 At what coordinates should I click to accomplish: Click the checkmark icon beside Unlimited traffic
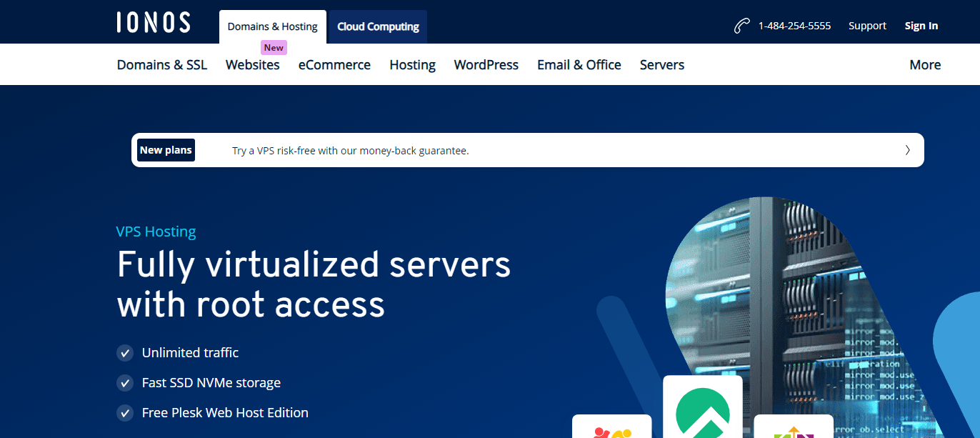[125, 353]
